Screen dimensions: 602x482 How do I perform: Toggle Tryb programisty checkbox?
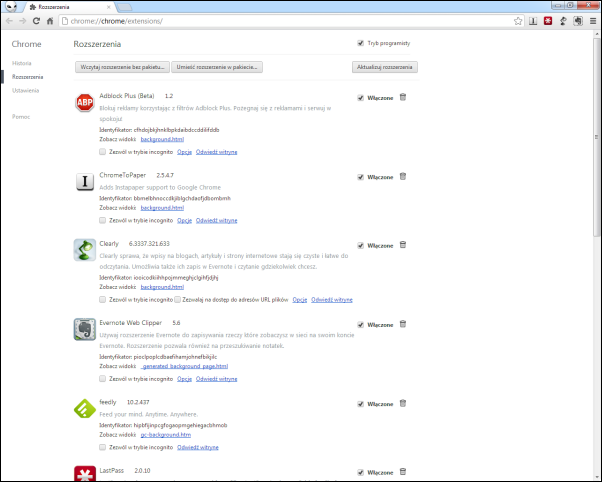361,43
